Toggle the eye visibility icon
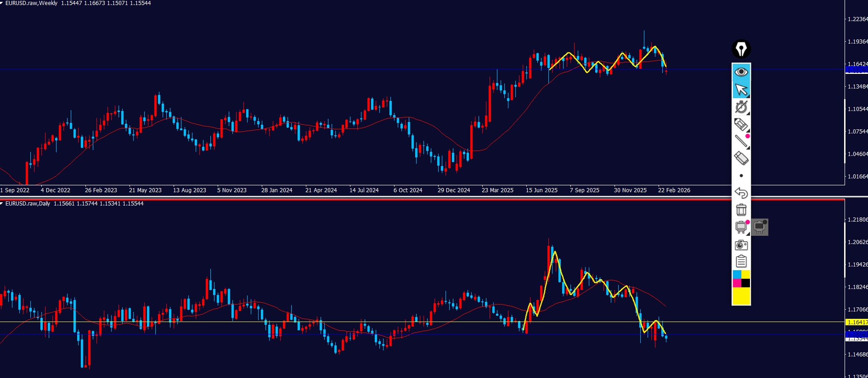 click(x=741, y=72)
